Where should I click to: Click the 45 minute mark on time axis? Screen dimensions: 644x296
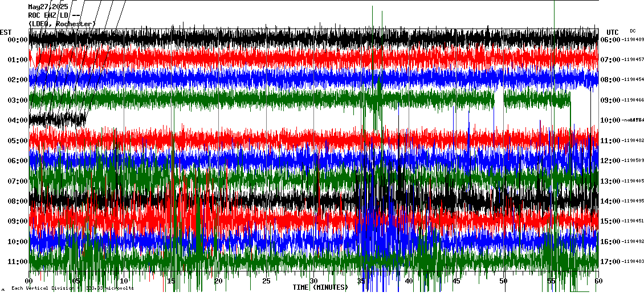[456, 281]
